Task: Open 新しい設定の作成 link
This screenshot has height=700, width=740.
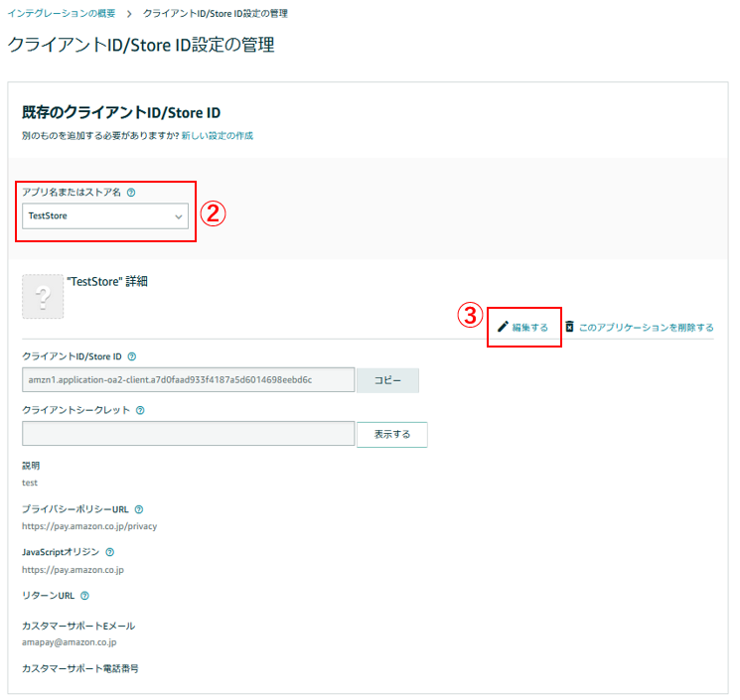Action: tap(217, 135)
